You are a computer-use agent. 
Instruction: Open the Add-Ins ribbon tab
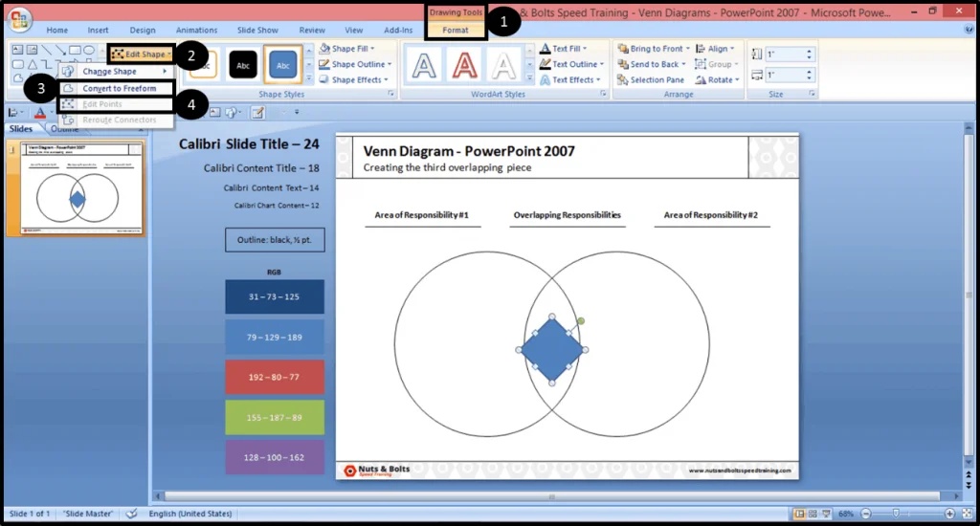click(398, 30)
